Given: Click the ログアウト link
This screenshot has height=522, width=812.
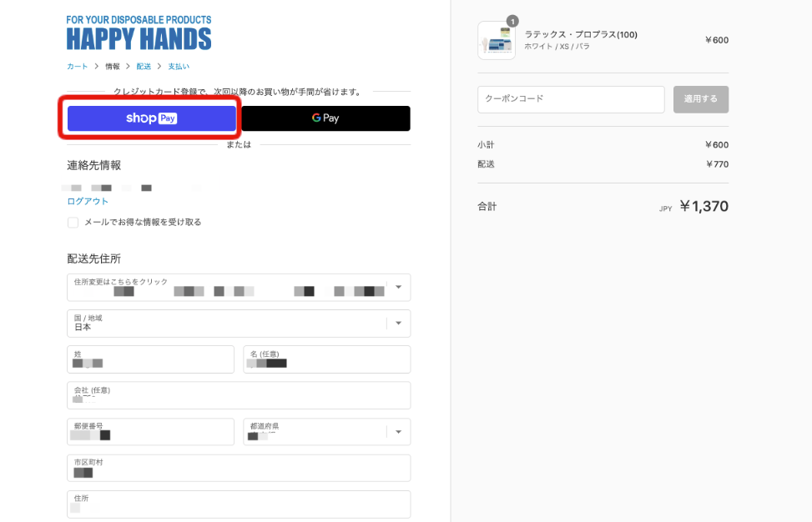Looking at the screenshot, I should tap(88, 201).
